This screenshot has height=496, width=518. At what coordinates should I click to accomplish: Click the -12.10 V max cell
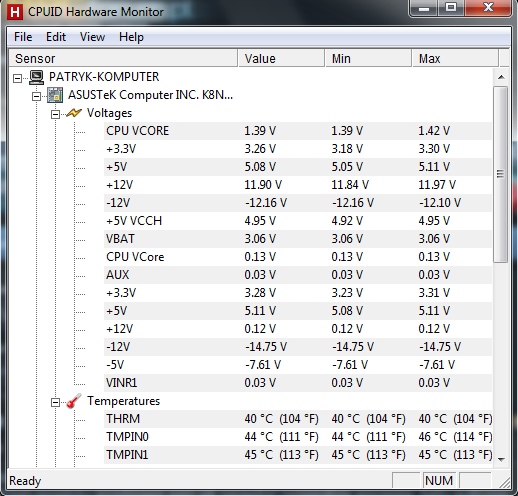[x=440, y=203]
